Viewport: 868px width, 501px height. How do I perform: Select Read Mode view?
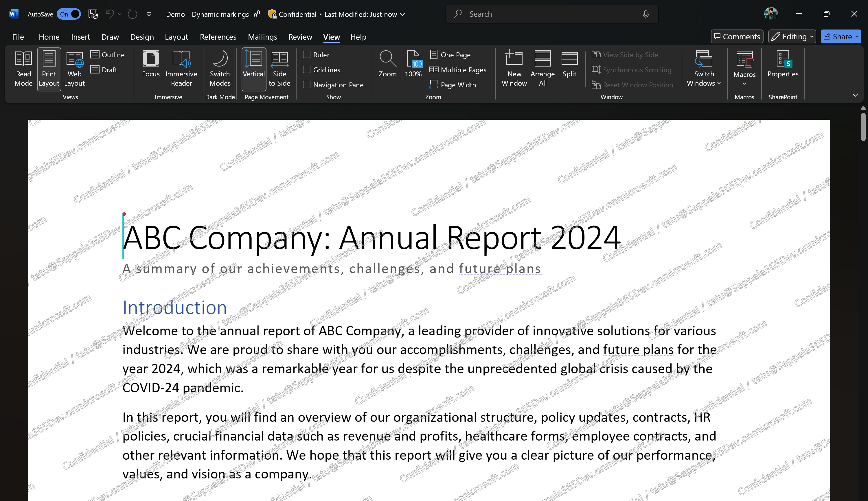tap(23, 69)
